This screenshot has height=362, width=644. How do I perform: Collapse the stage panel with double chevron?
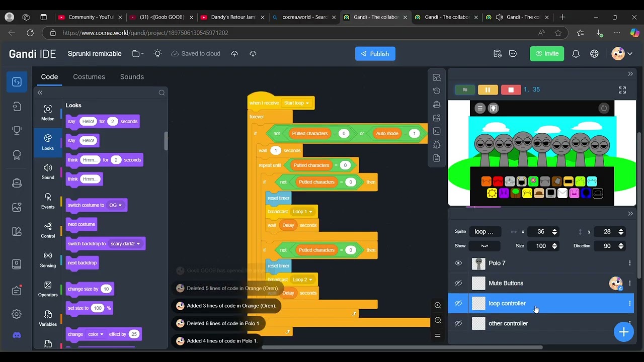click(x=630, y=74)
